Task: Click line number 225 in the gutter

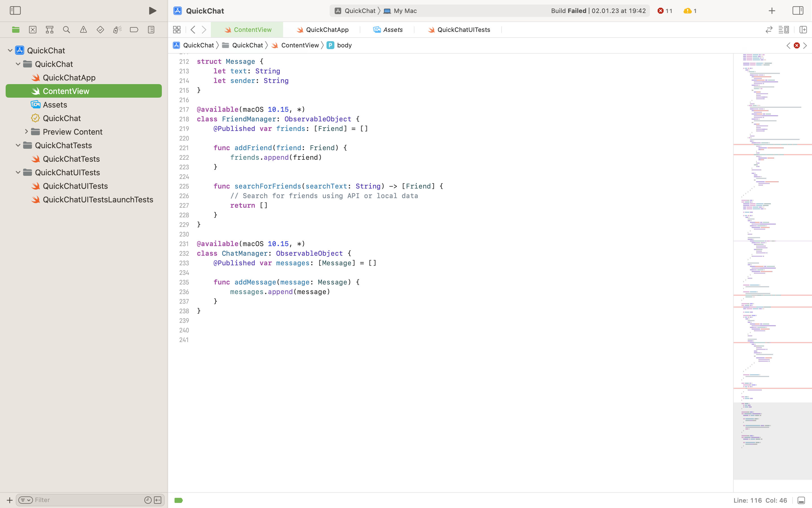Action: 184,186
